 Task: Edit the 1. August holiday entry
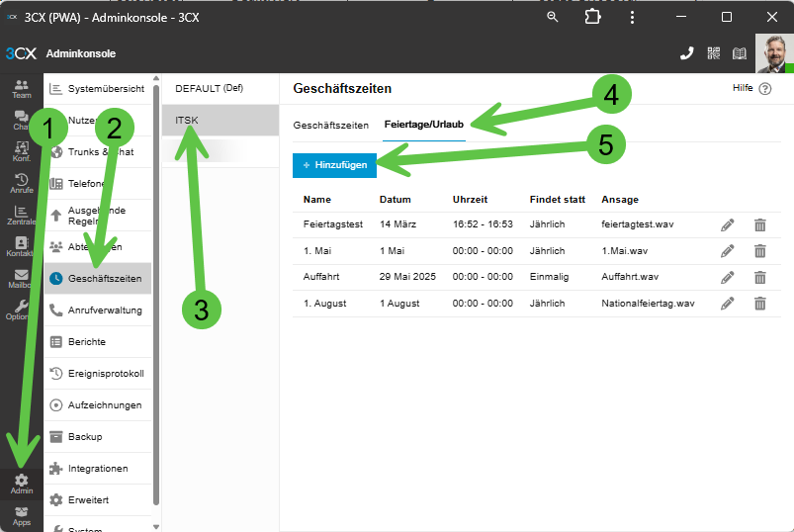click(x=727, y=304)
